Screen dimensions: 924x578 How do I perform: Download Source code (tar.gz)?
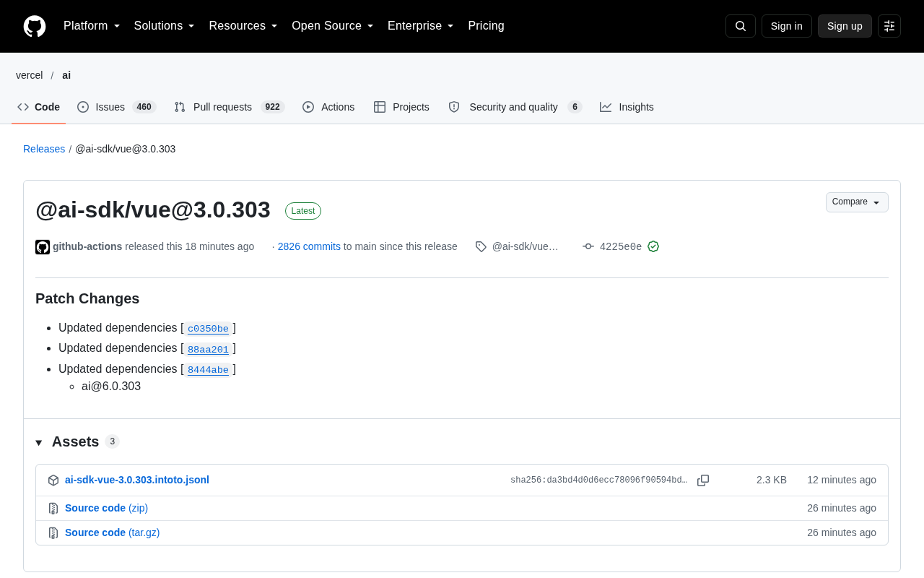[112, 532]
